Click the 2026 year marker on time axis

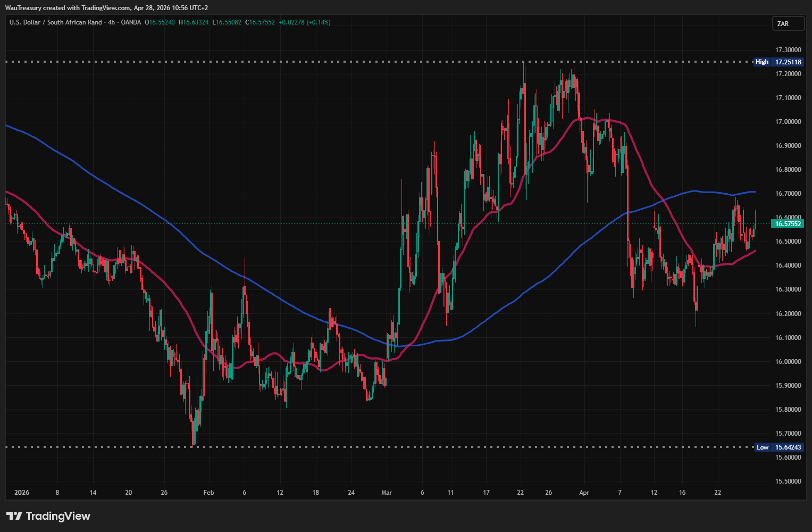click(22, 493)
